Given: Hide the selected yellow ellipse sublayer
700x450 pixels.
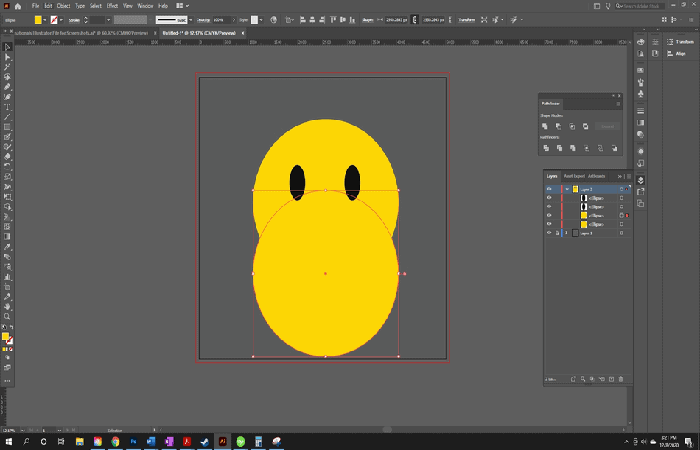Looking at the screenshot, I should pyautogui.click(x=549, y=215).
